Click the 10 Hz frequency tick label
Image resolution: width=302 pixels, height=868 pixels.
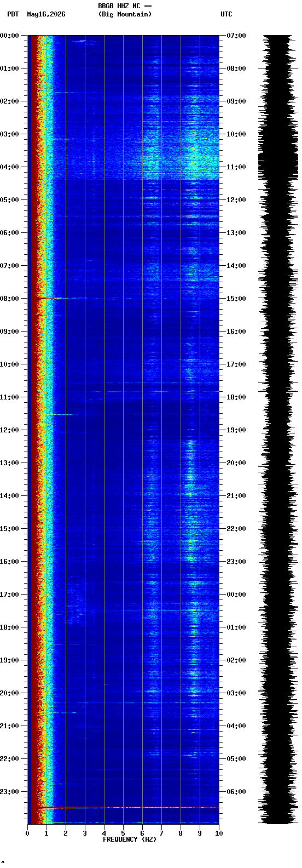(x=219, y=833)
